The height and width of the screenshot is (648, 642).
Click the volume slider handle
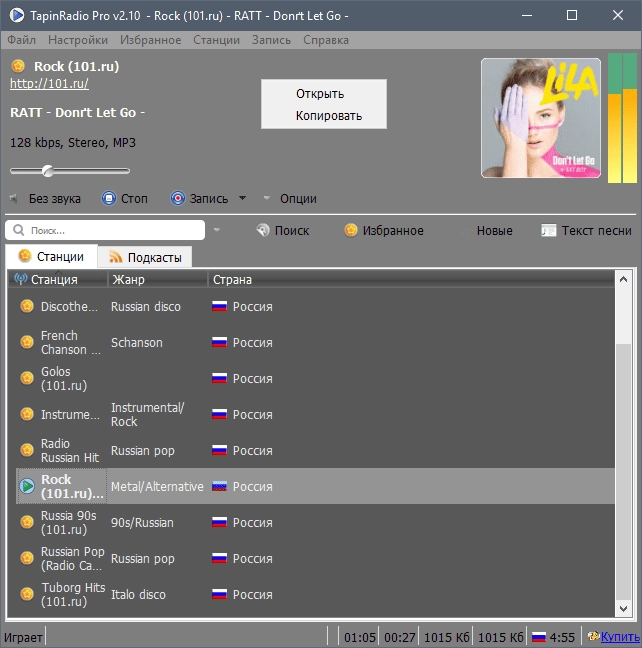(x=48, y=171)
